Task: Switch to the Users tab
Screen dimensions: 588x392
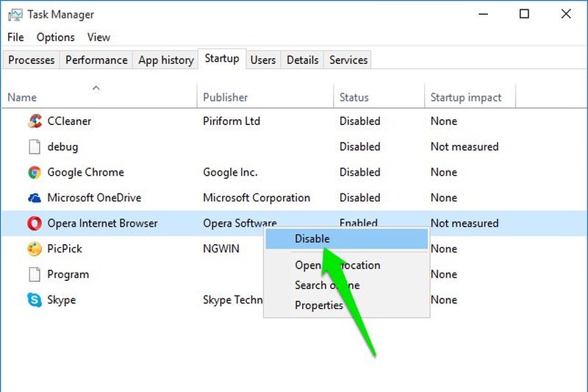Action: [263, 60]
